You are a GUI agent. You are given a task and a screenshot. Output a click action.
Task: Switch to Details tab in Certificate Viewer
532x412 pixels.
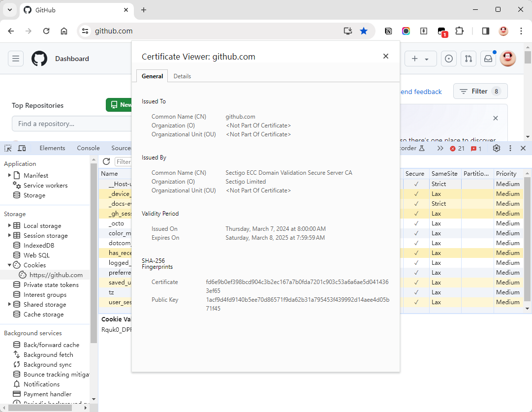182,76
